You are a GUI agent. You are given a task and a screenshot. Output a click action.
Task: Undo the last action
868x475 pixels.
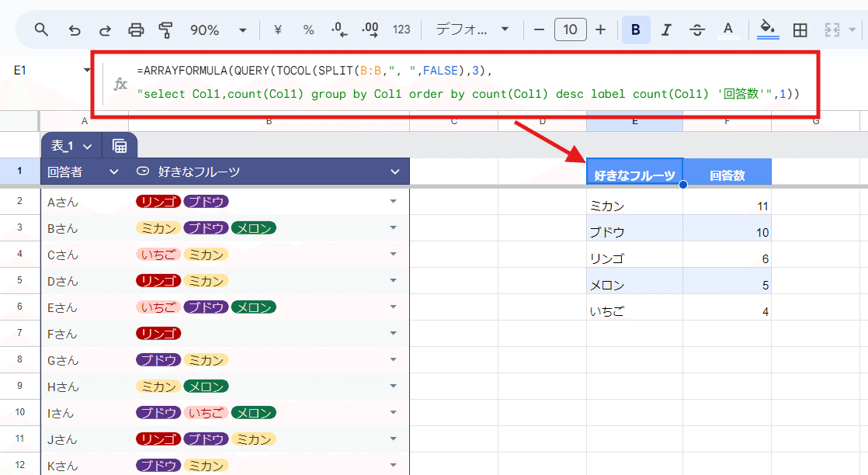pyautogui.click(x=75, y=30)
